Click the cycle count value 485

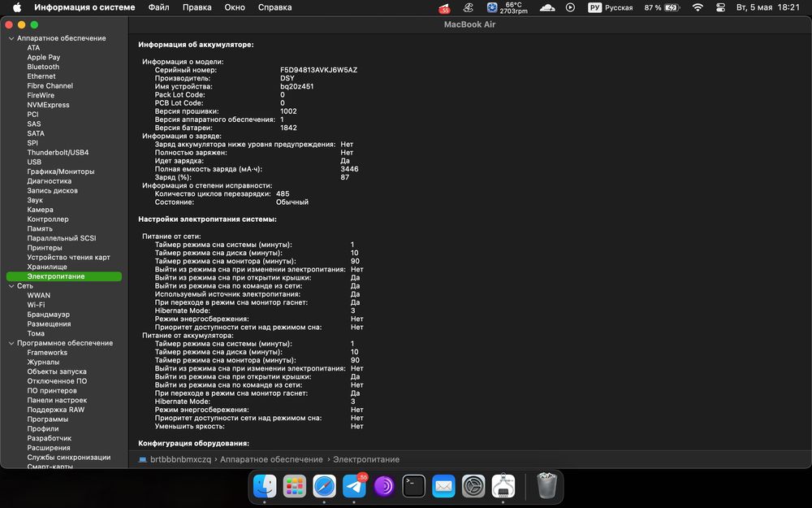[x=283, y=194]
